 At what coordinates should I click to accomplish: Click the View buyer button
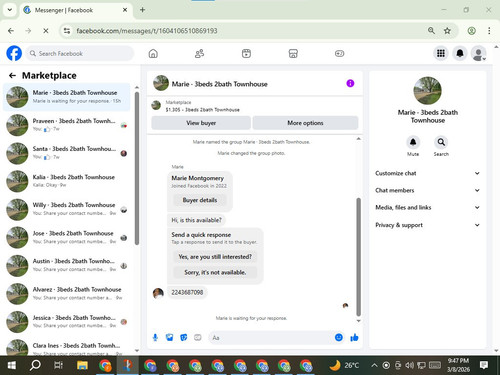201,123
